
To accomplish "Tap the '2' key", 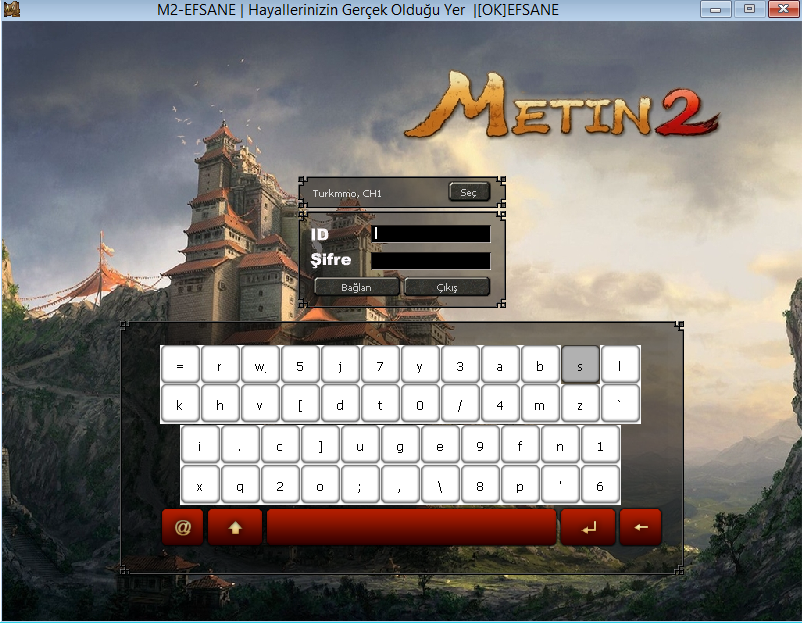I will coord(280,485).
